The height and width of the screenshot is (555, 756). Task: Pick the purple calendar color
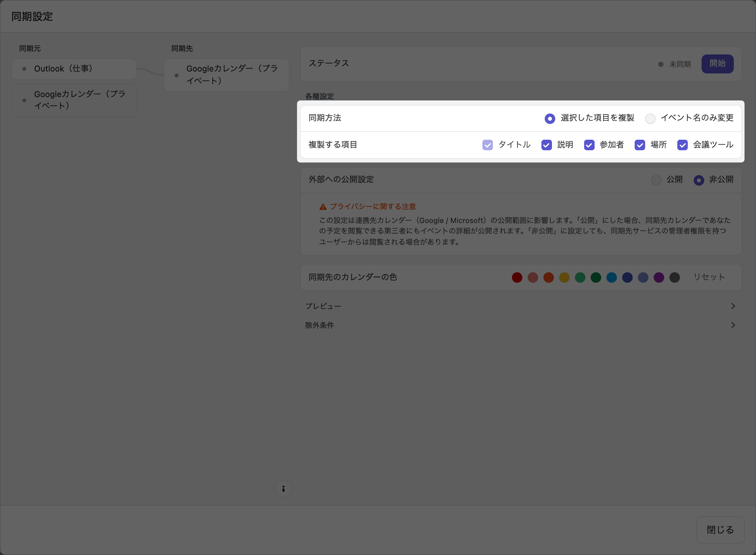click(x=659, y=277)
